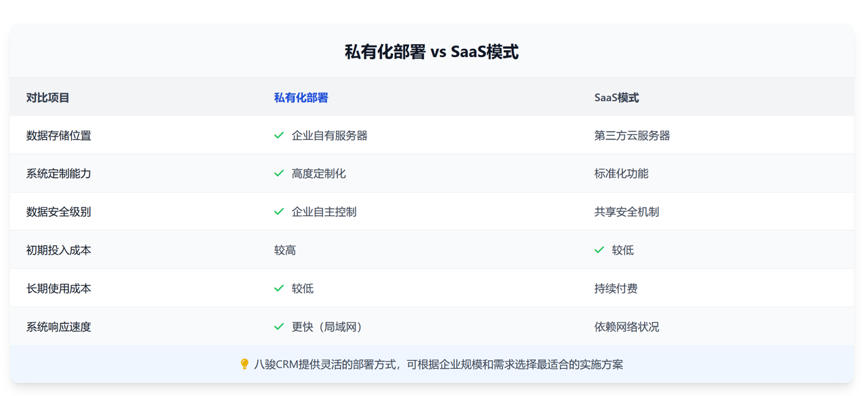Select the 系统响应速度 row label
This screenshot has height=396, width=868.
(x=59, y=327)
